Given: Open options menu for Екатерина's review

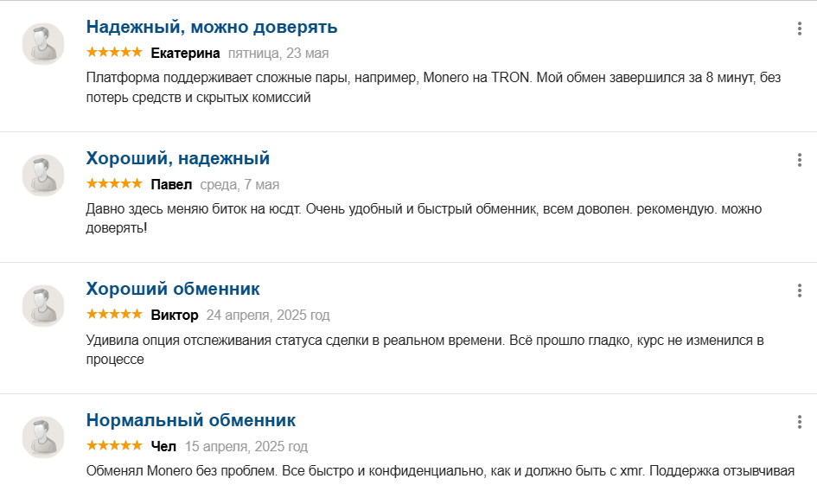Looking at the screenshot, I should [x=800, y=29].
